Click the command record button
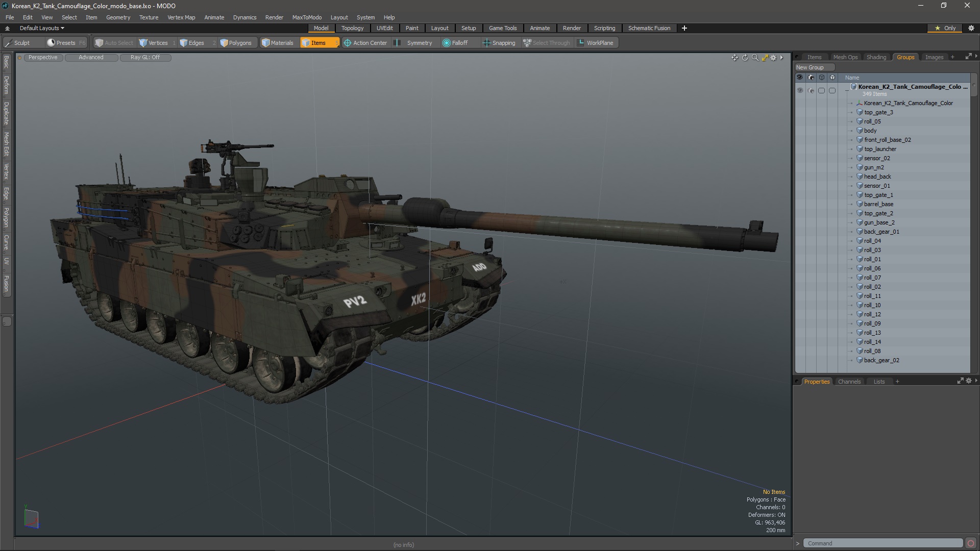 [971, 543]
